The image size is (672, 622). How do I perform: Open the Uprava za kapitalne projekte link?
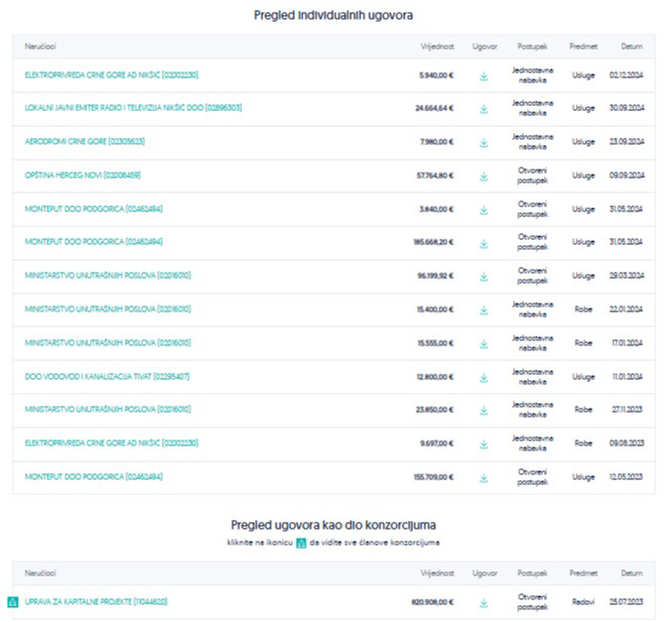click(x=95, y=602)
